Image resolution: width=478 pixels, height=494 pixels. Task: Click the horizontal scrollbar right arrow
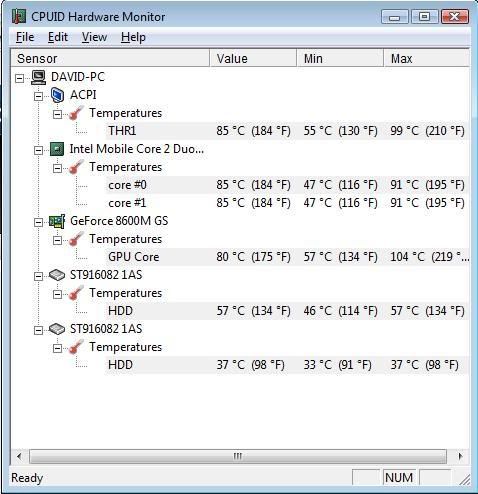[460, 456]
